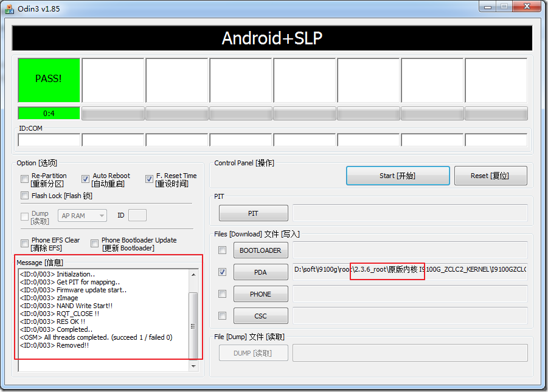Open the AP RAM dropdown
Image resolution: width=548 pixels, height=392 pixels.
pyautogui.click(x=83, y=216)
